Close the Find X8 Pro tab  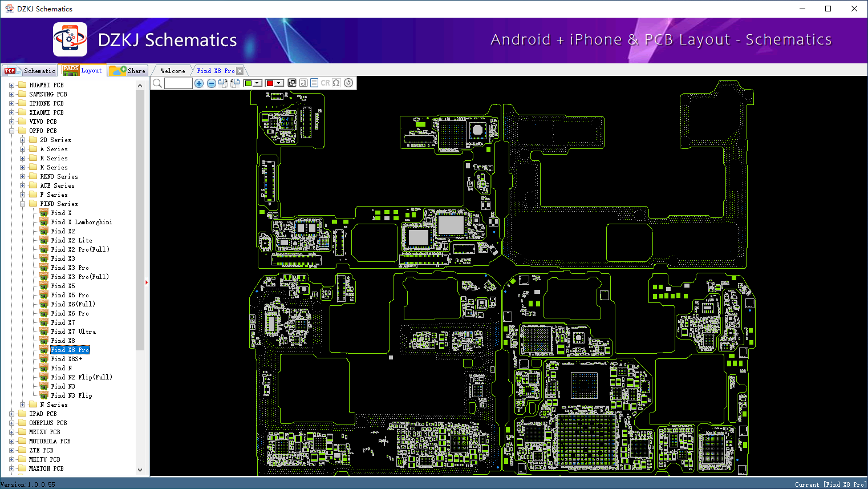pyautogui.click(x=240, y=71)
